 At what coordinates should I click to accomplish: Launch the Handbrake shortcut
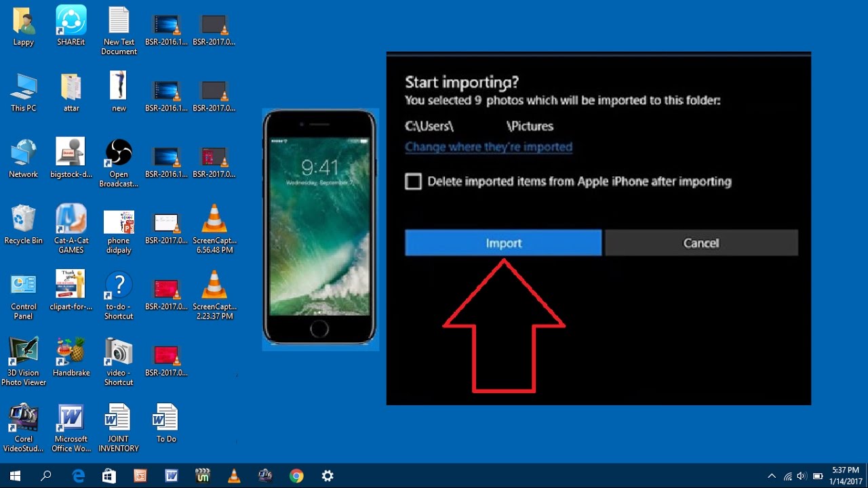[71, 357]
